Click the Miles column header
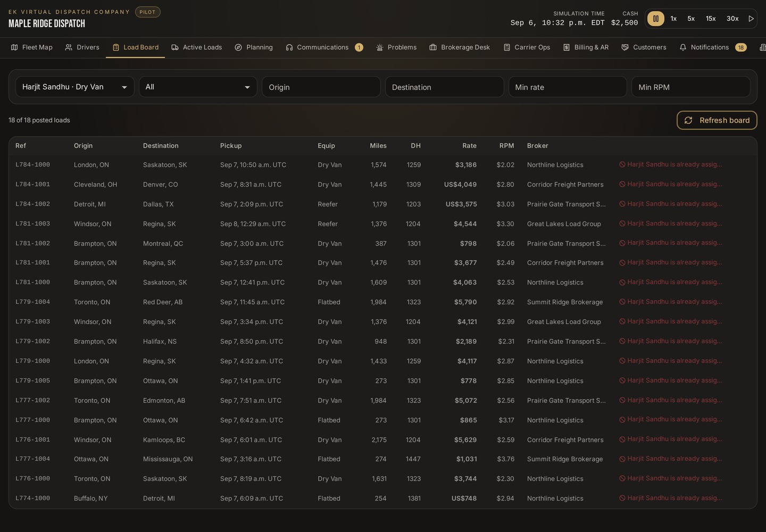Viewport: 766px width, 532px height. (378, 146)
